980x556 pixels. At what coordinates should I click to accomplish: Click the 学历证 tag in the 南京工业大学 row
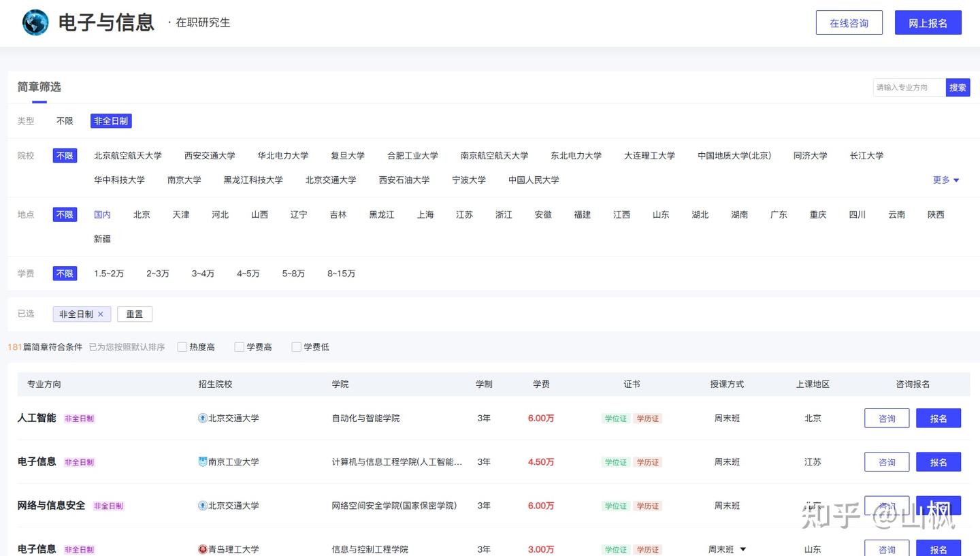tap(647, 462)
